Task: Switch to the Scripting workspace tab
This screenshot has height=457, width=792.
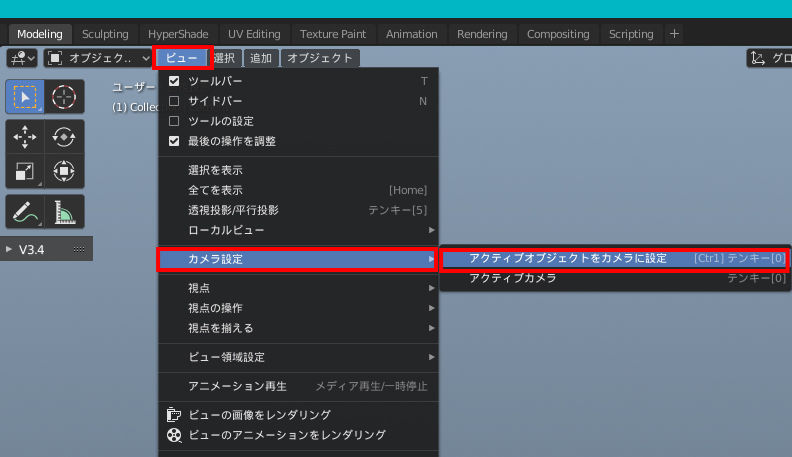Action: click(x=631, y=34)
